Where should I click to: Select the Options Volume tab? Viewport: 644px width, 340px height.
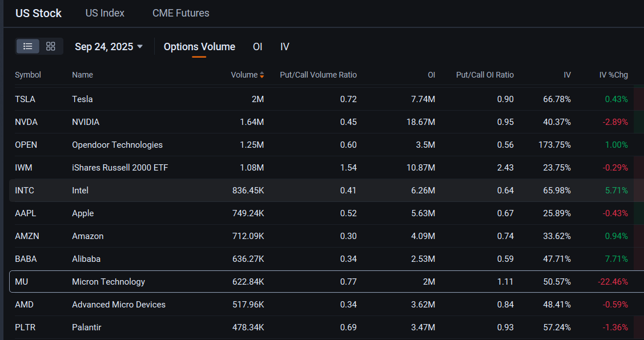click(199, 46)
